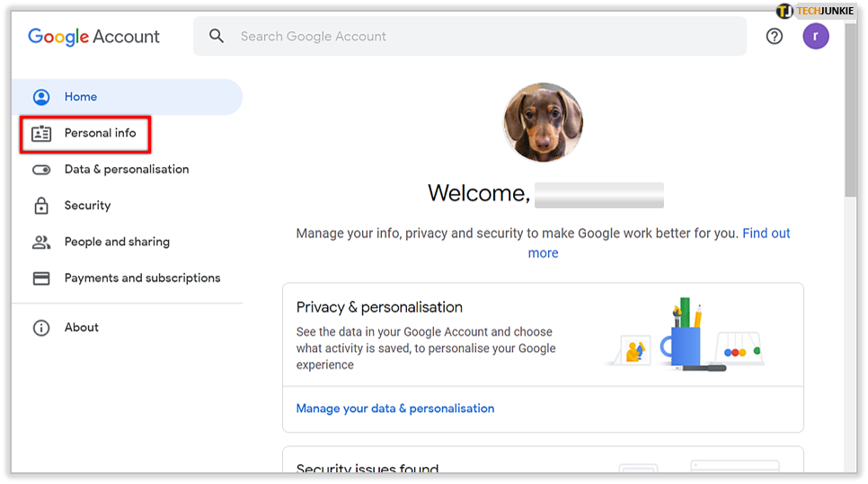Click the Google Account logo
Screen dimensions: 868x484
point(93,37)
